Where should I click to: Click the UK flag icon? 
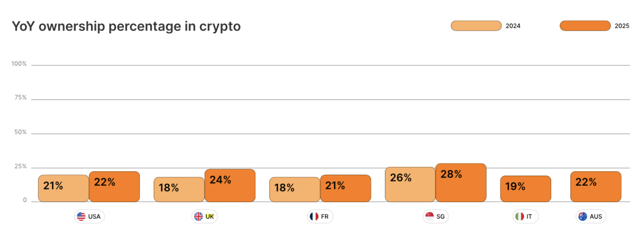pyautogui.click(x=199, y=217)
